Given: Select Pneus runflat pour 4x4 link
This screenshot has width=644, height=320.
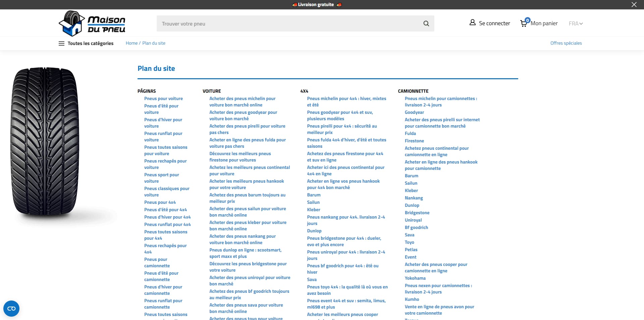Looking at the screenshot, I should click(167, 224).
